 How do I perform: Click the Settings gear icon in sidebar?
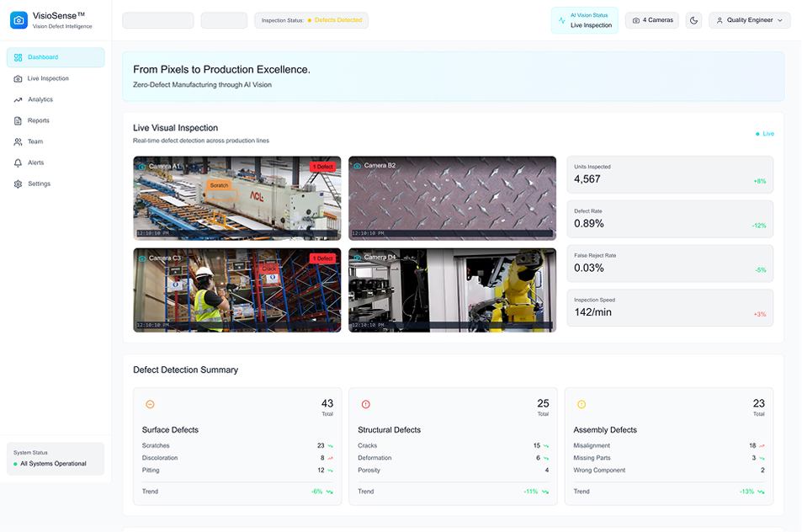[19, 184]
